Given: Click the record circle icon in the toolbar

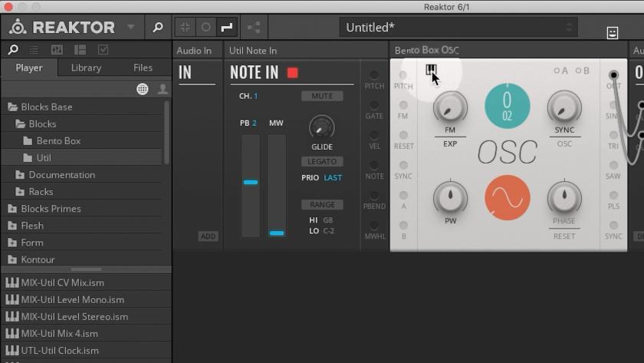Looking at the screenshot, I should 205,28.
